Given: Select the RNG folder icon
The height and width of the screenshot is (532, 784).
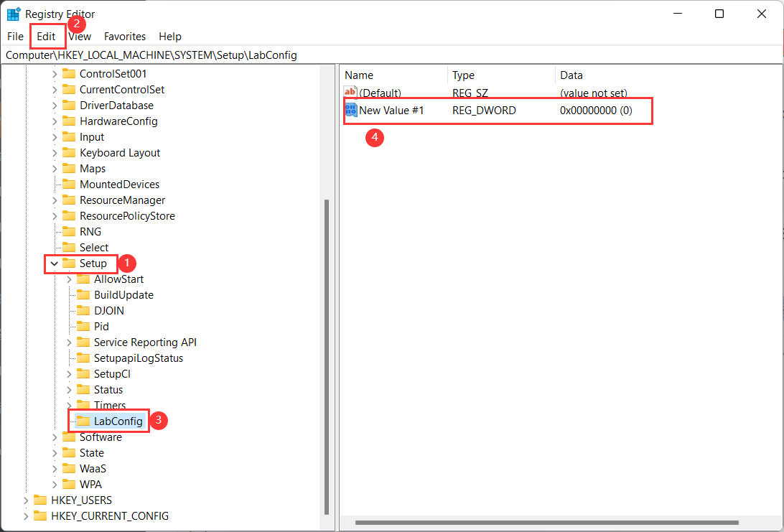Looking at the screenshot, I should coord(68,231).
